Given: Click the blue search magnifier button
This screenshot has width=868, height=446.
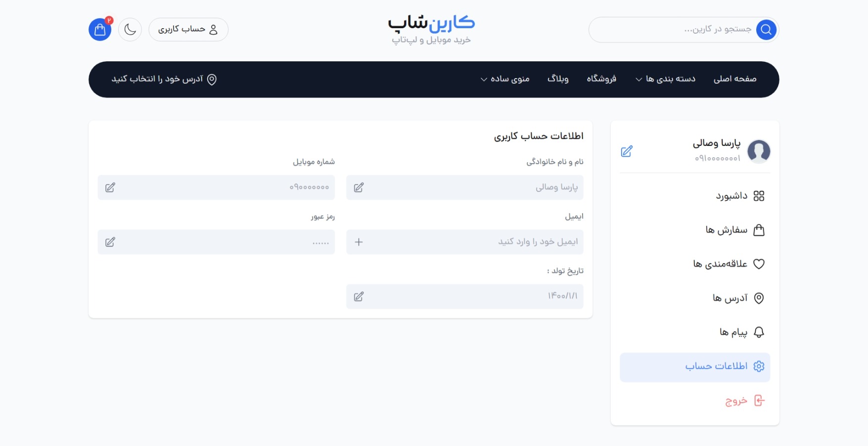Looking at the screenshot, I should [766, 30].
